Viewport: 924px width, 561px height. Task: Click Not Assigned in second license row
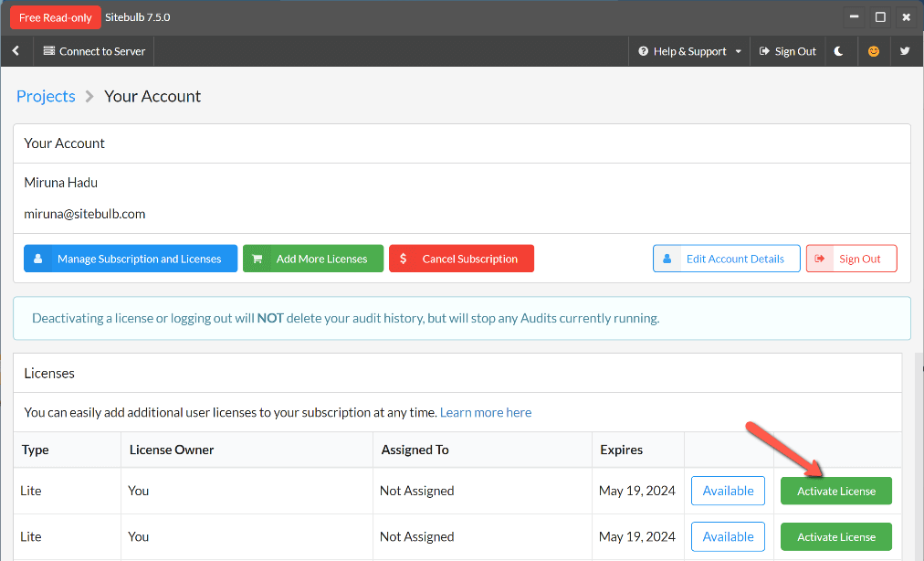(416, 537)
